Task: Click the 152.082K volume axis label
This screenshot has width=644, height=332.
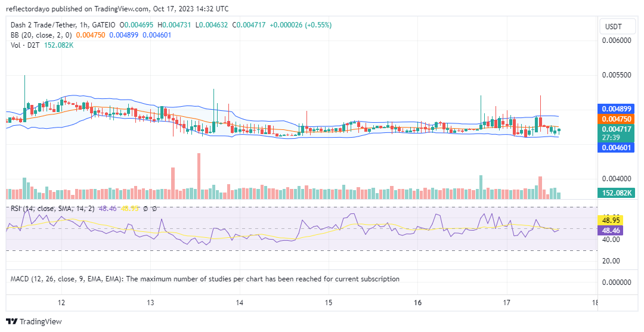Action: pyautogui.click(x=616, y=193)
